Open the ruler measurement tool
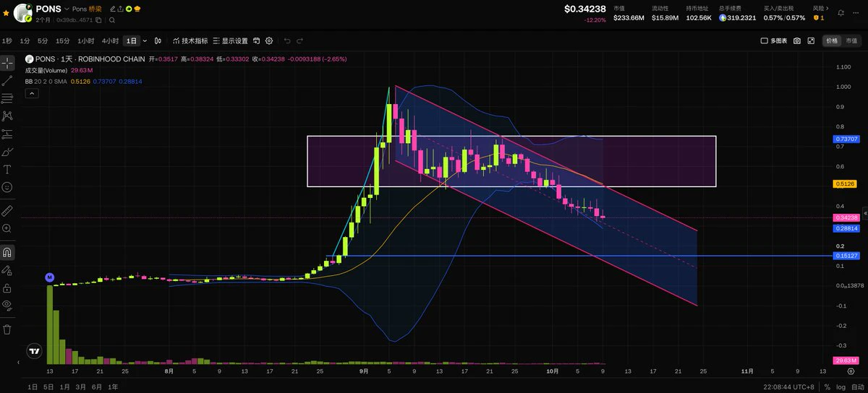 7,211
